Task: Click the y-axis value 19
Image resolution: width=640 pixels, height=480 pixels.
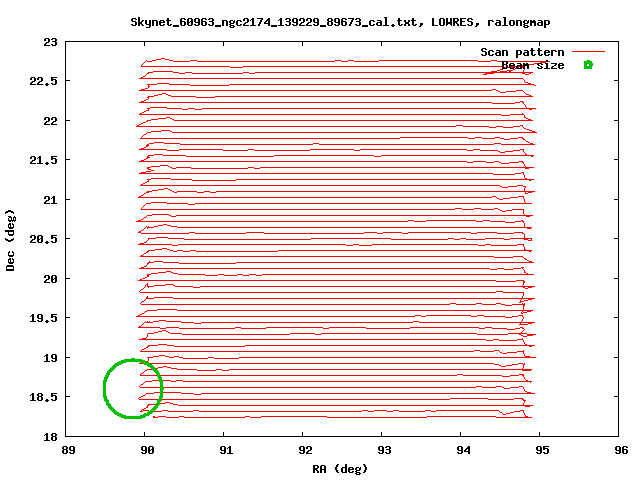Action: 51,358
